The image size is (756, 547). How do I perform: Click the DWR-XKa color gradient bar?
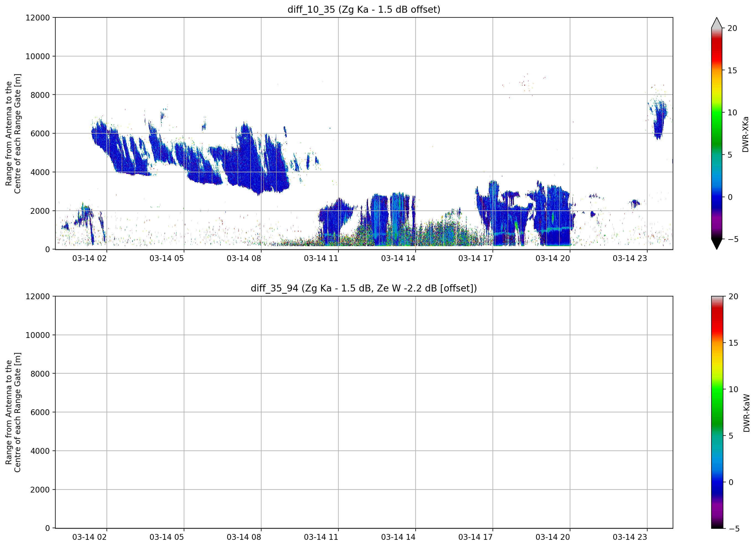tap(716, 133)
